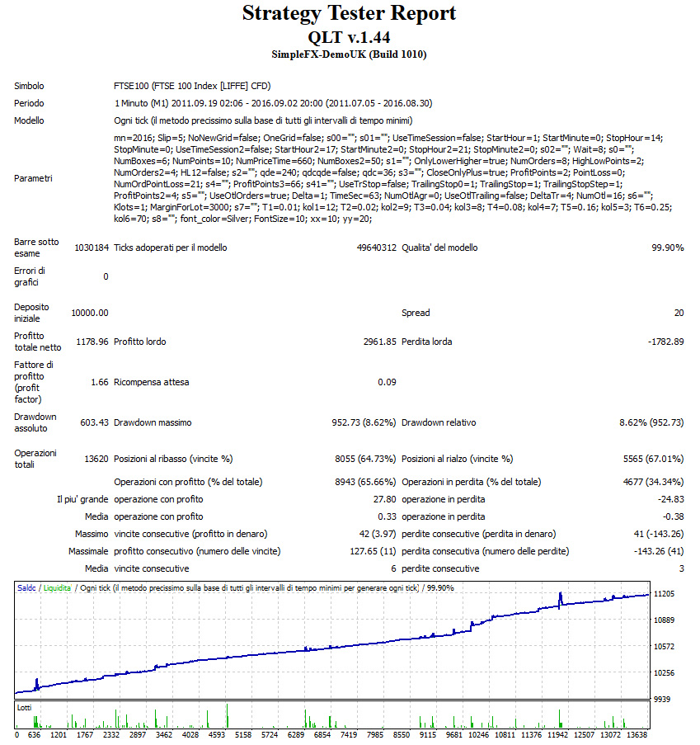
Task: Click Posizioni al rialzo label
Action: point(458,459)
